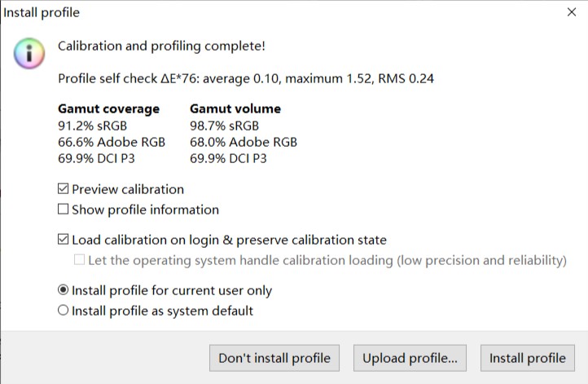The image size is (588, 384).
Task: Click the 66.6% Adobe RGB coverage value
Action: 111,142
